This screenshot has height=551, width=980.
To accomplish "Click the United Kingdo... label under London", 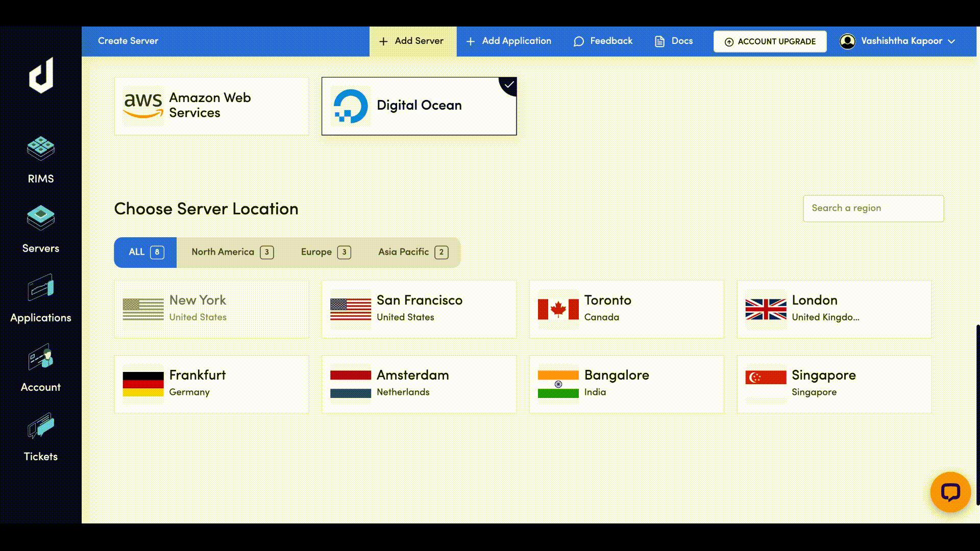I will pyautogui.click(x=825, y=317).
